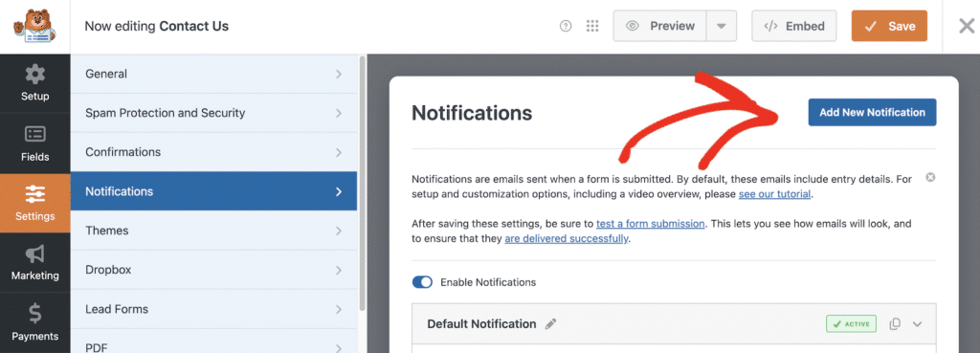Dismiss the notifications info message
980x353 pixels.
[x=930, y=178]
